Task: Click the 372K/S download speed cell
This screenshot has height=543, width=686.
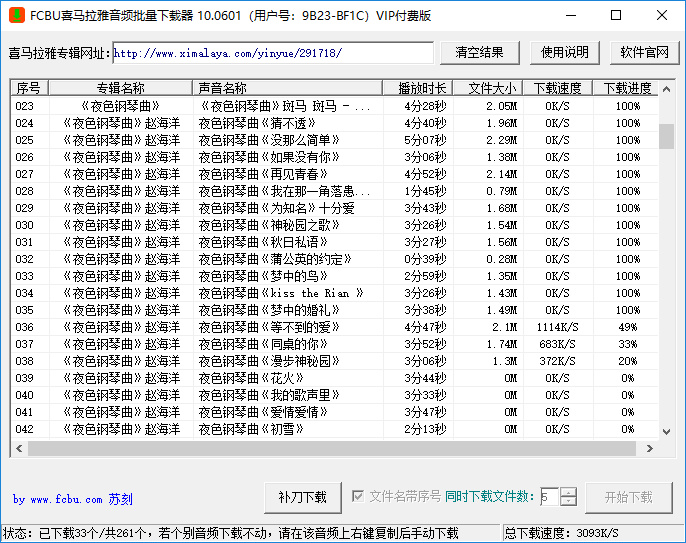Action: click(x=557, y=361)
